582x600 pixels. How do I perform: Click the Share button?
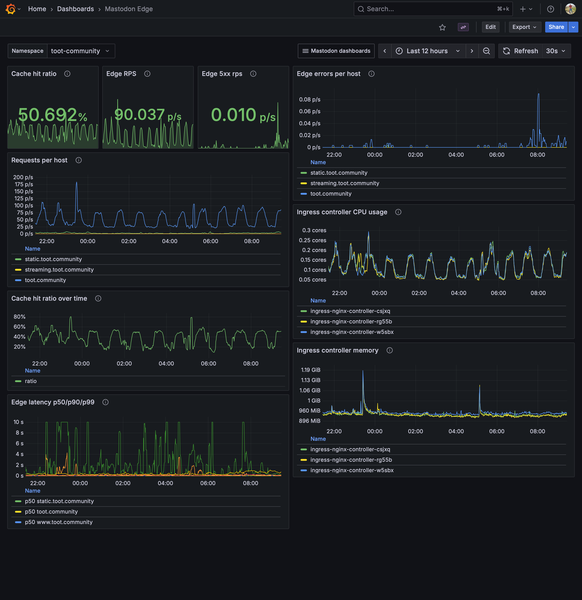point(556,27)
